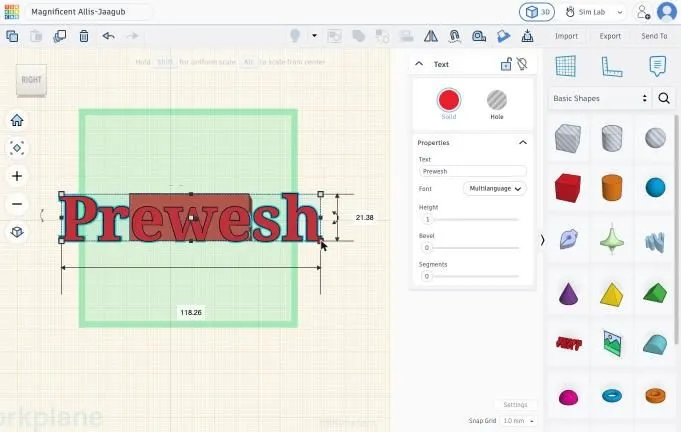
Task: Click the Send To button
Action: click(x=654, y=36)
